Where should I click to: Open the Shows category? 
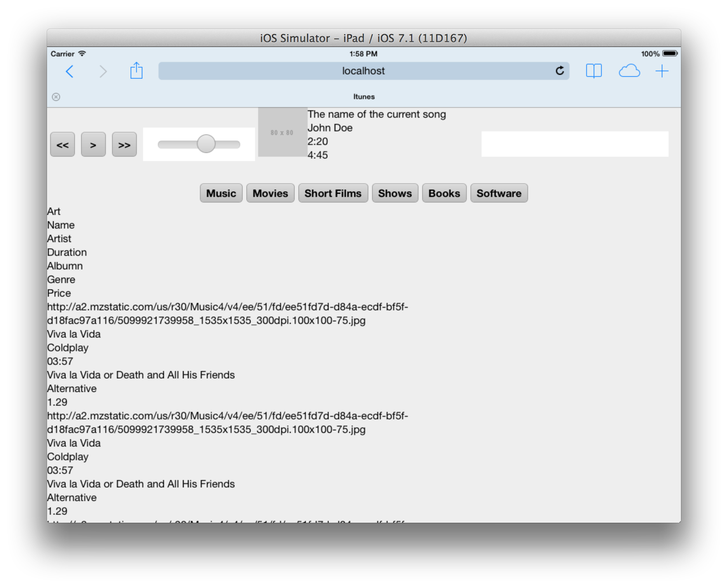[x=395, y=193]
